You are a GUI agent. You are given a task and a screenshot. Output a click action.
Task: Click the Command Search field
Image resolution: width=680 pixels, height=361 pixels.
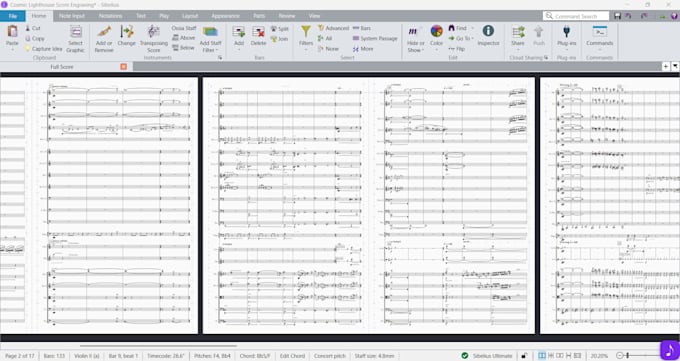coord(576,16)
